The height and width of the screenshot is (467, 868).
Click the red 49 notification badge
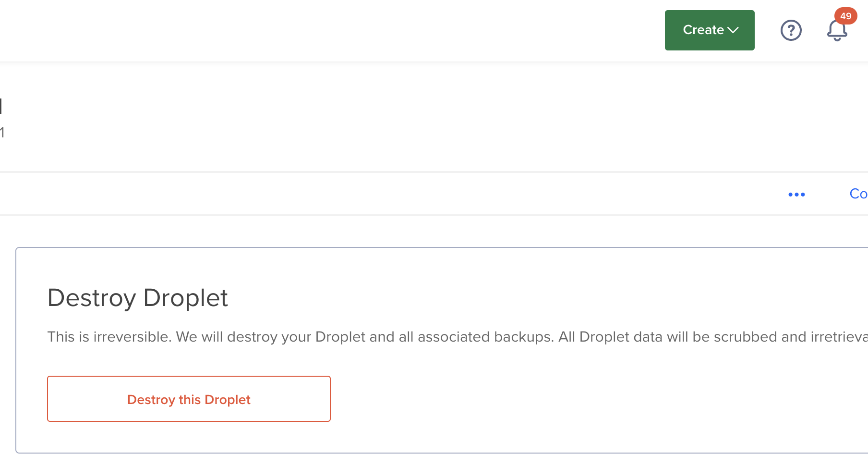click(845, 16)
